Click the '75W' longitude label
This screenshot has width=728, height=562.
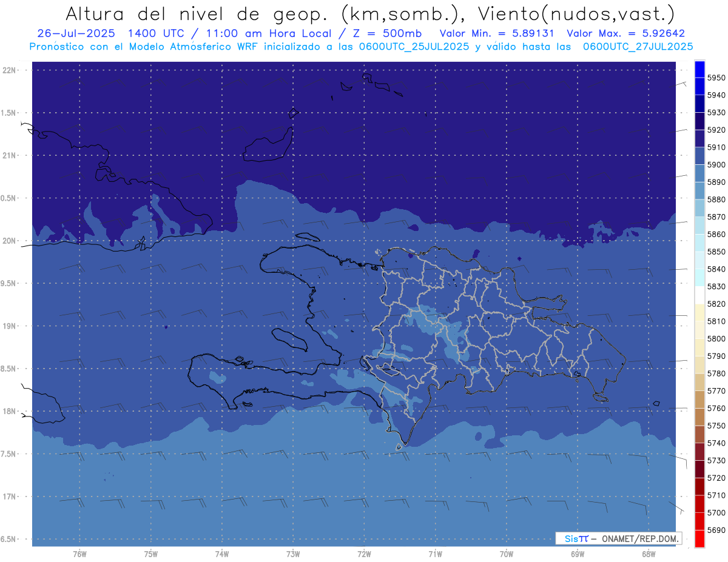point(151,554)
